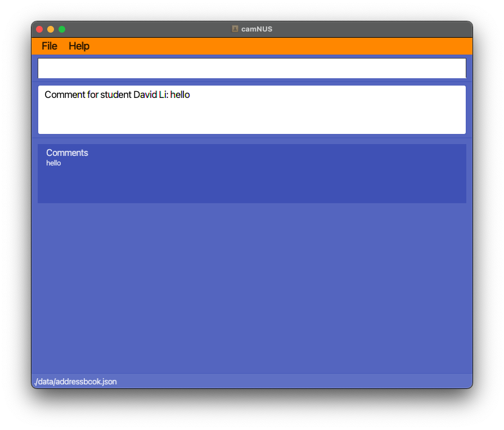Minimize the camNUS window with yellow button
Screen dimensions: 504x430
[x=51, y=29]
